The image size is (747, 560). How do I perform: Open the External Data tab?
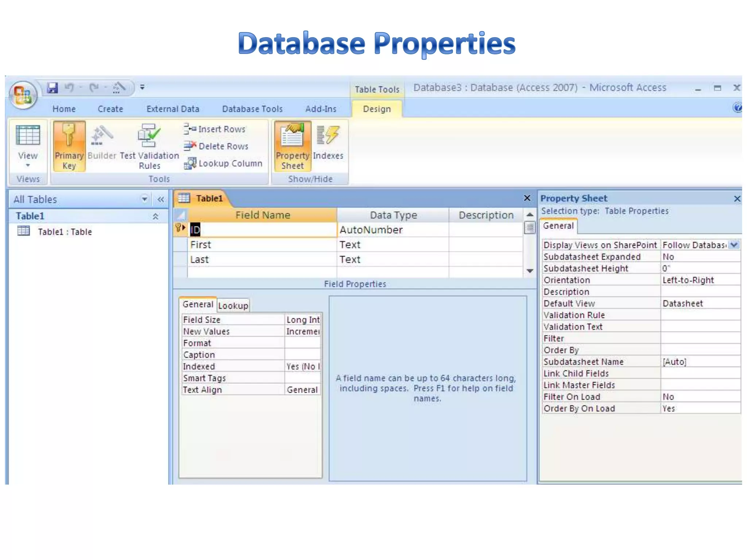pyautogui.click(x=173, y=109)
